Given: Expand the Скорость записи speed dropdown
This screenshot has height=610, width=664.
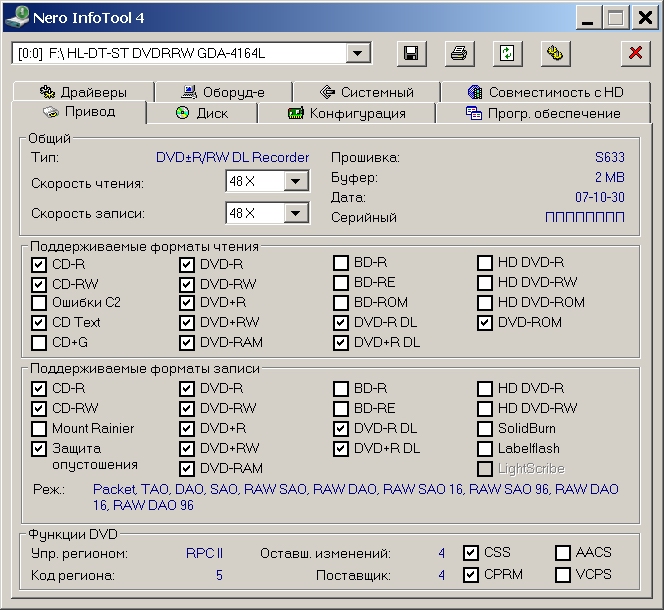Looking at the screenshot, I should click(x=296, y=213).
